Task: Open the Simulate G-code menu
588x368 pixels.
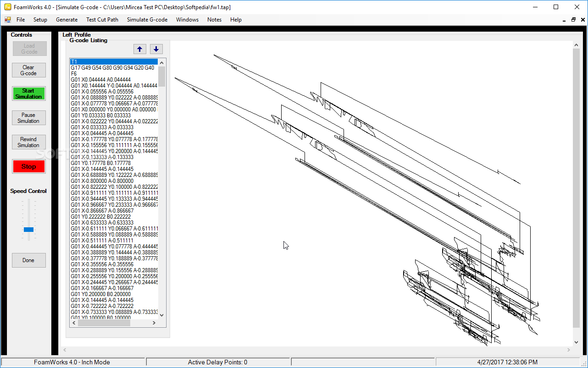Action: pyautogui.click(x=147, y=20)
